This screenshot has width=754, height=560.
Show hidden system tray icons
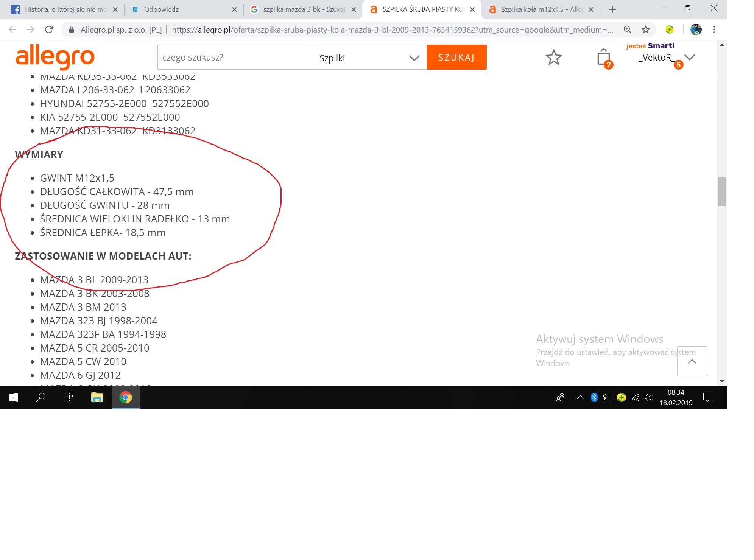(580, 397)
